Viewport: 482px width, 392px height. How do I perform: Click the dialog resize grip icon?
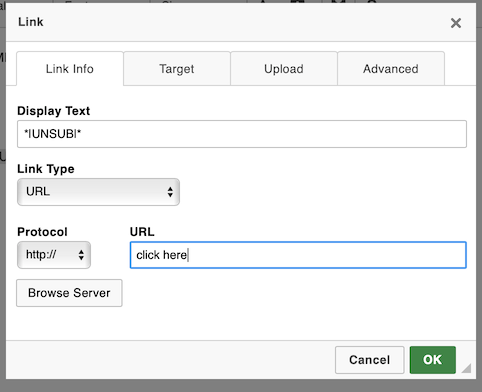(467, 368)
